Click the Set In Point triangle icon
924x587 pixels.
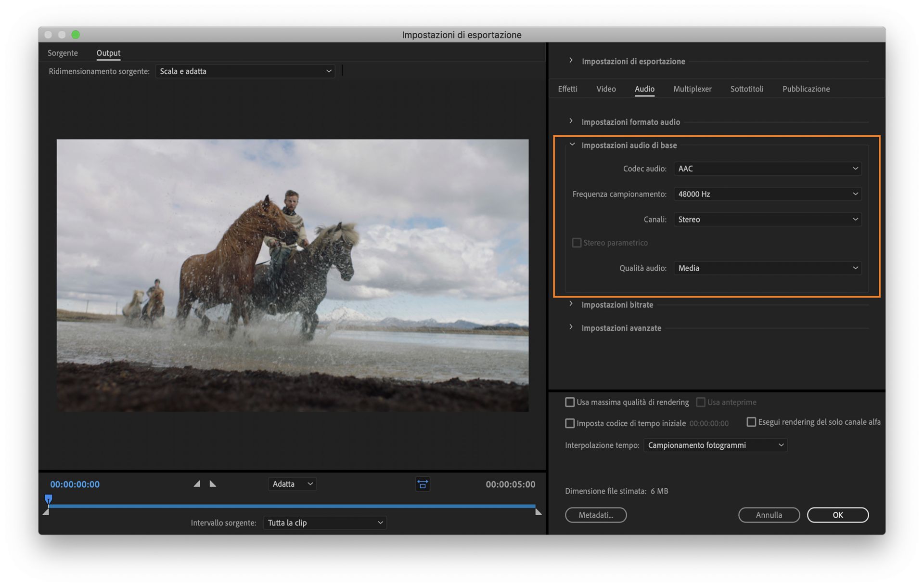tap(197, 483)
